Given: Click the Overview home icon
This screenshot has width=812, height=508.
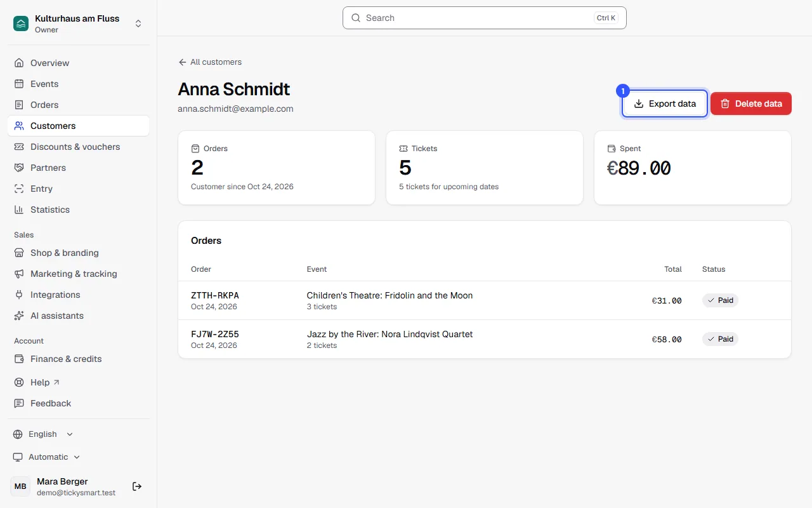Looking at the screenshot, I should click(x=19, y=63).
